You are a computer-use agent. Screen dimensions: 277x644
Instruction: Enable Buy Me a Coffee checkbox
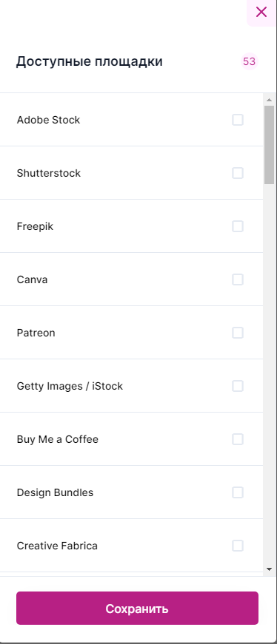tap(238, 439)
